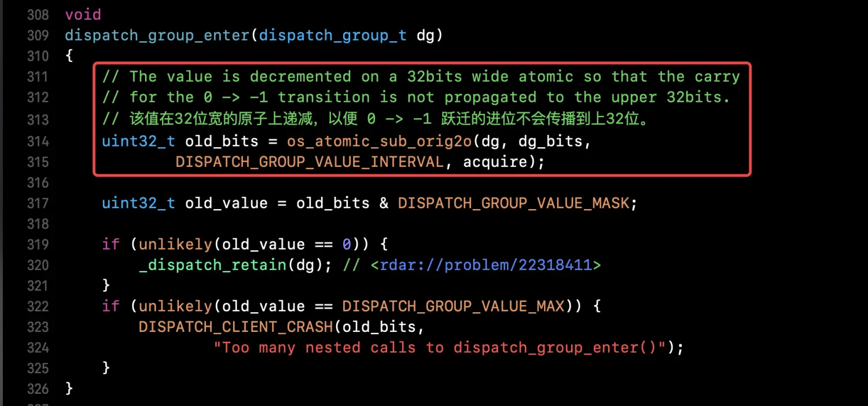
Task: Click the os_atomic_sub_orig2o call
Action: (x=379, y=141)
